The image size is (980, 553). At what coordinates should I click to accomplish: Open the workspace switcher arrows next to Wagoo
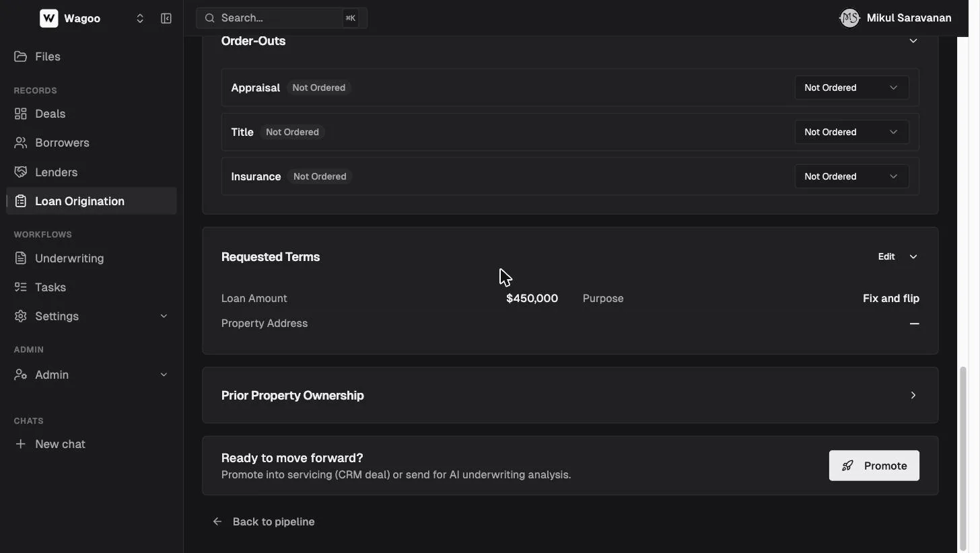pos(140,18)
